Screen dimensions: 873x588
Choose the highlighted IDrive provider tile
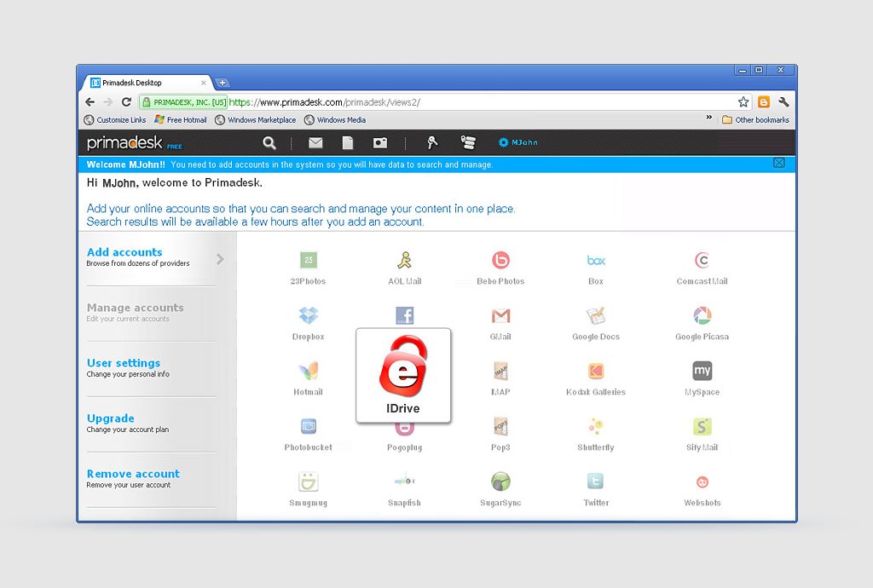pyautogui.click(x=403, y=376)
